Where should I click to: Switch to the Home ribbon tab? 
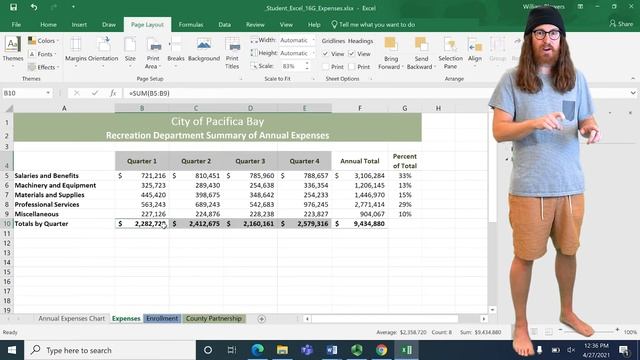pyautogui.click(x=48, y=24)
